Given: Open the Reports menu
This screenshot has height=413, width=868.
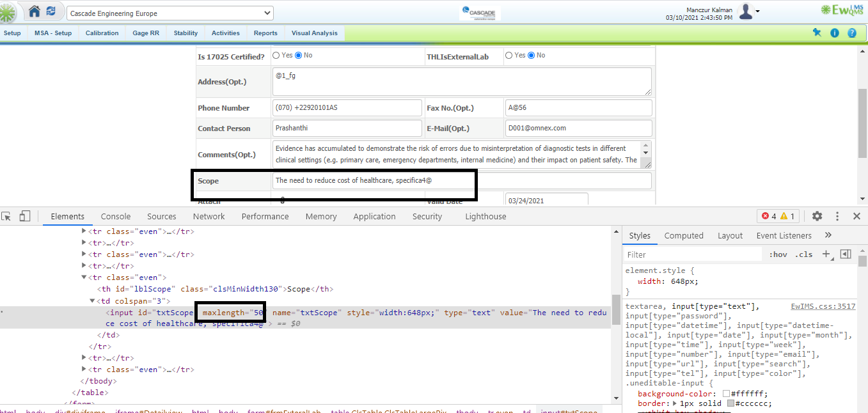Looking at the screenshot, I should pos(265,33).
